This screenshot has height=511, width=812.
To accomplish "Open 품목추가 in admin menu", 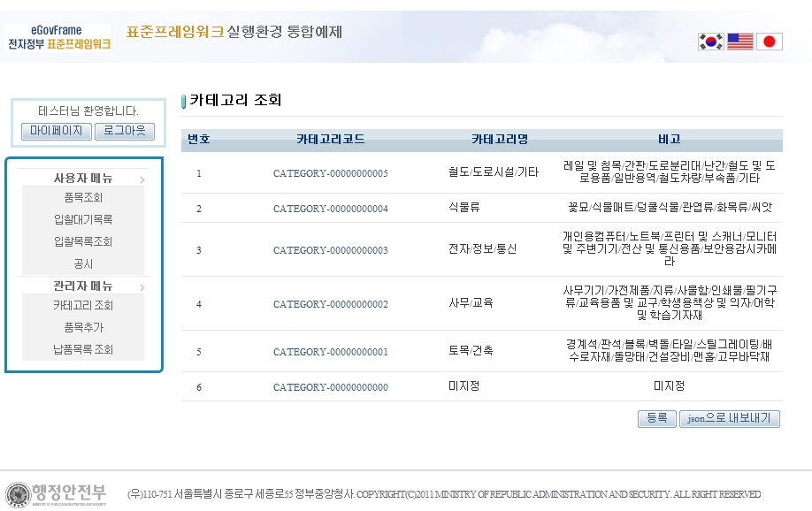I will click(x=83, y=327).
